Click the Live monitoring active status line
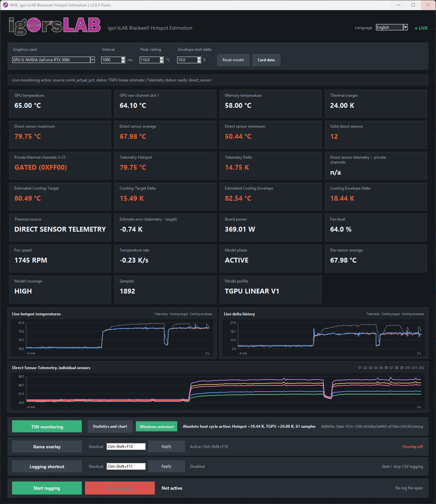Image resolution: width=436 pixels, height=504 pixels. [x=112, y=80]
